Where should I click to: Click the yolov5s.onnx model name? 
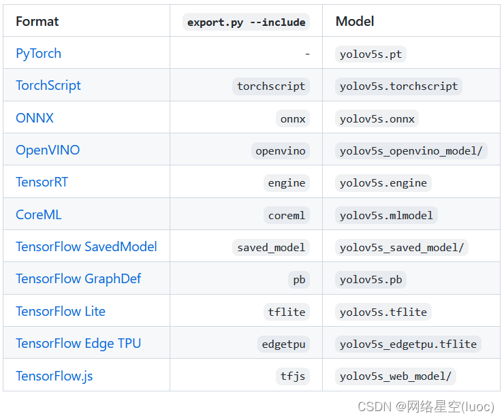[377, 118]
